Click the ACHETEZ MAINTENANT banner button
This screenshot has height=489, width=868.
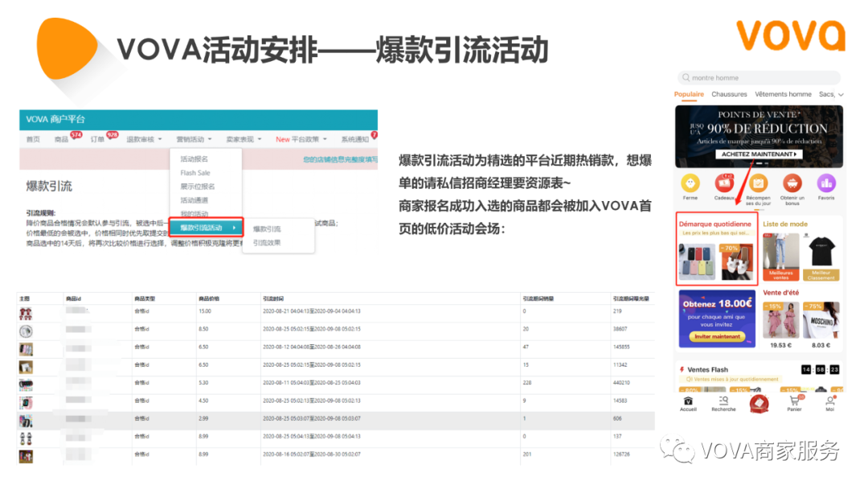point(759,154)
